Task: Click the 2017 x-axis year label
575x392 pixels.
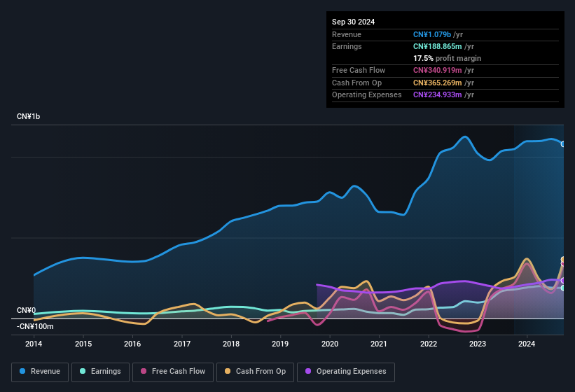Action: (182, 344)
